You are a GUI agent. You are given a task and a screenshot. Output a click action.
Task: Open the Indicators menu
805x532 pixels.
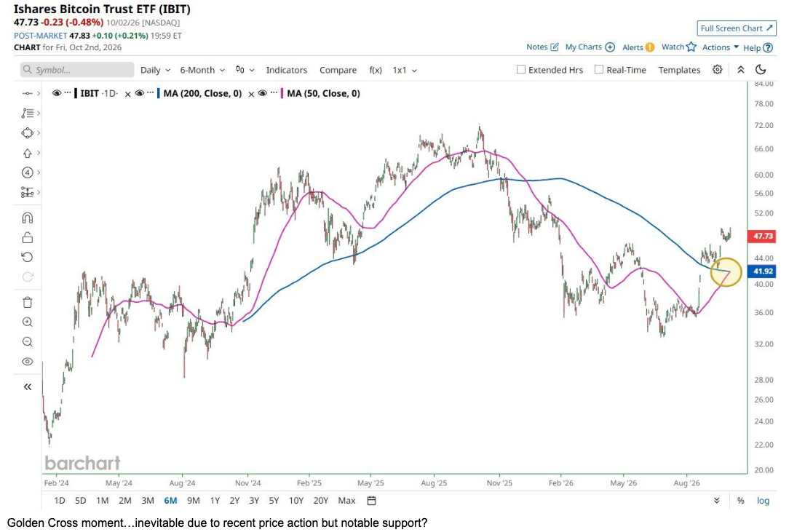287,70
